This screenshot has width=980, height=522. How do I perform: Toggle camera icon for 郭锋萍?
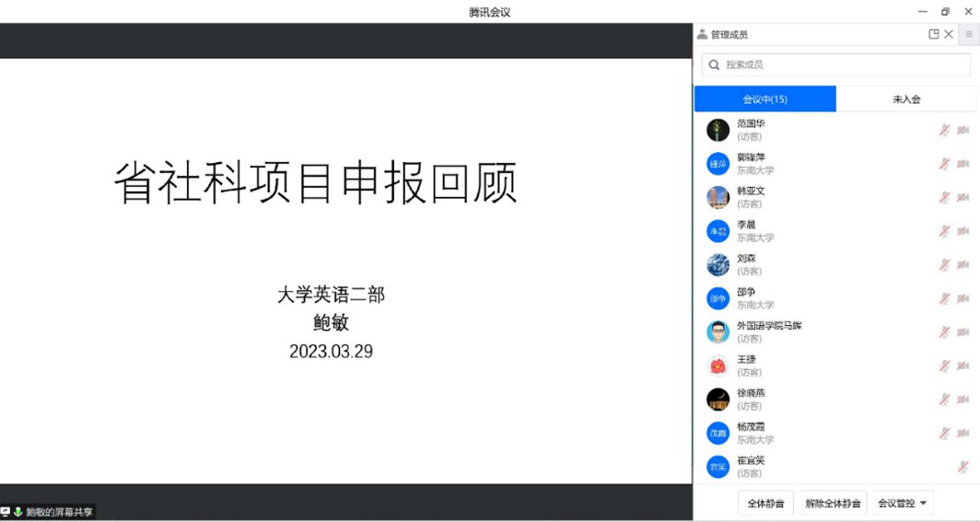[963, 164]
